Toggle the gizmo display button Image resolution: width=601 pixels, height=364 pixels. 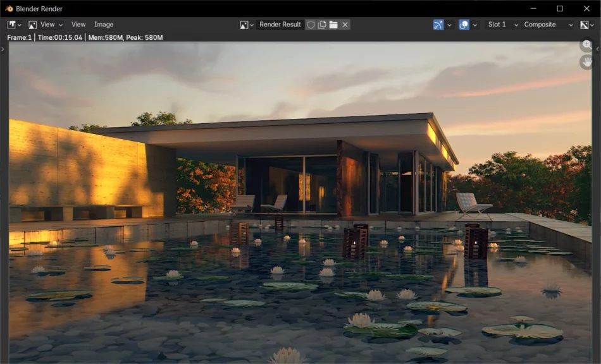(x=438, y=25)
